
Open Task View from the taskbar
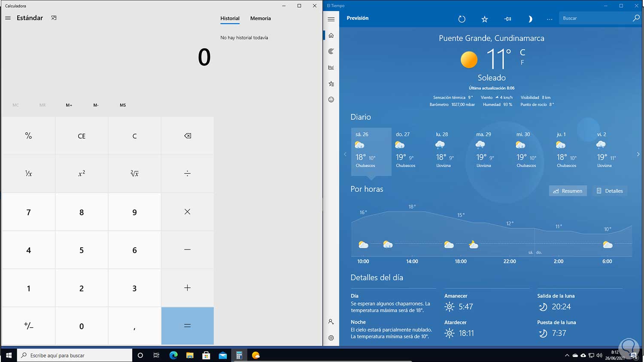pyautogui.click(x=156, y=355)
